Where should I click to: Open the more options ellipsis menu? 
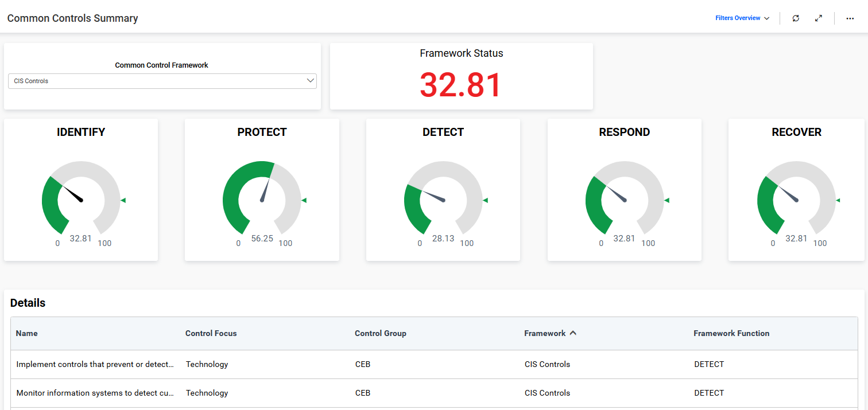(850, 18)
